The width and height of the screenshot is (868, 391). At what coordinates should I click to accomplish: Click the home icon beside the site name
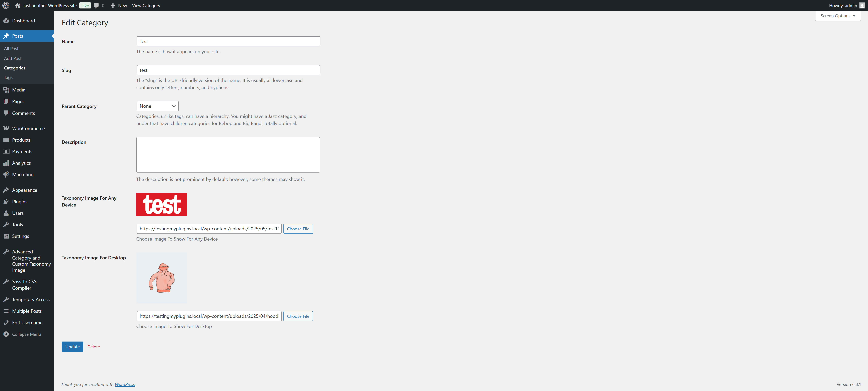tap(17, 5)
